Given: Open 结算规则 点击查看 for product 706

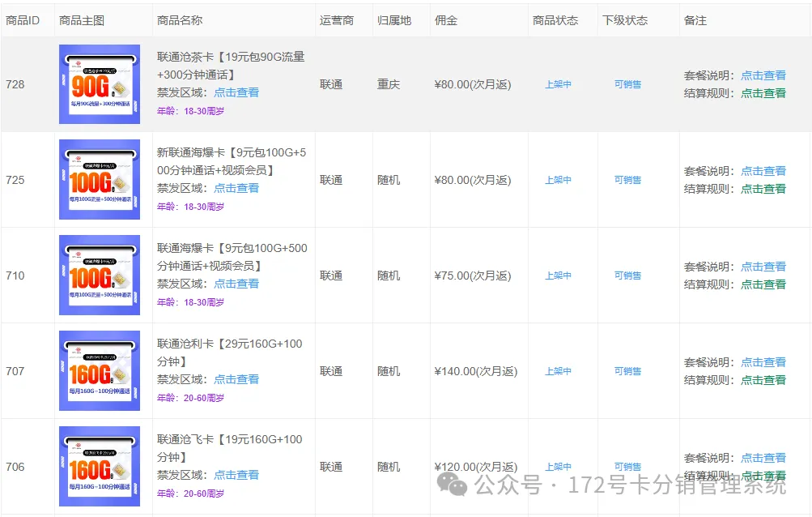Looking at the screenshot, I should point(762,476).
